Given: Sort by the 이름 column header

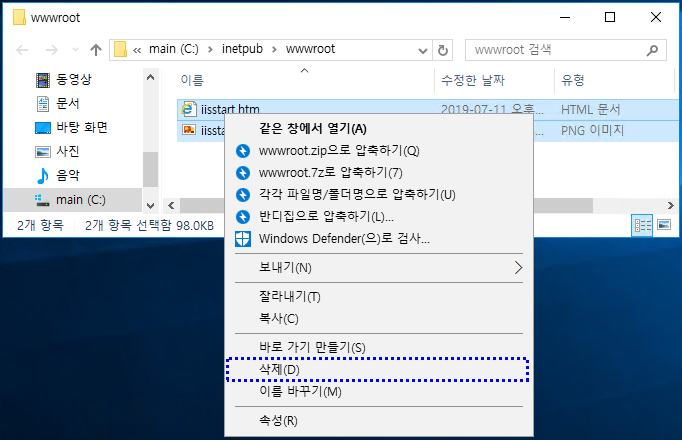Looking at the screenshot, I should 192,80.
